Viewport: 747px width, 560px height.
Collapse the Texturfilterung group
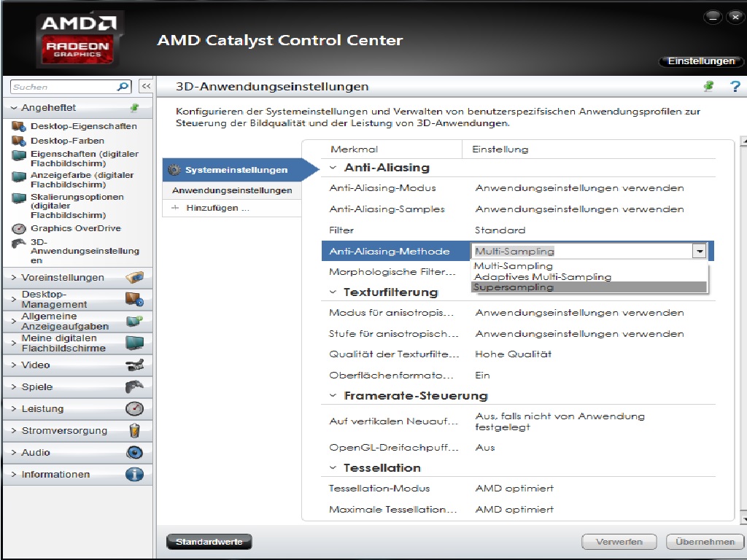tap(333, 292)
